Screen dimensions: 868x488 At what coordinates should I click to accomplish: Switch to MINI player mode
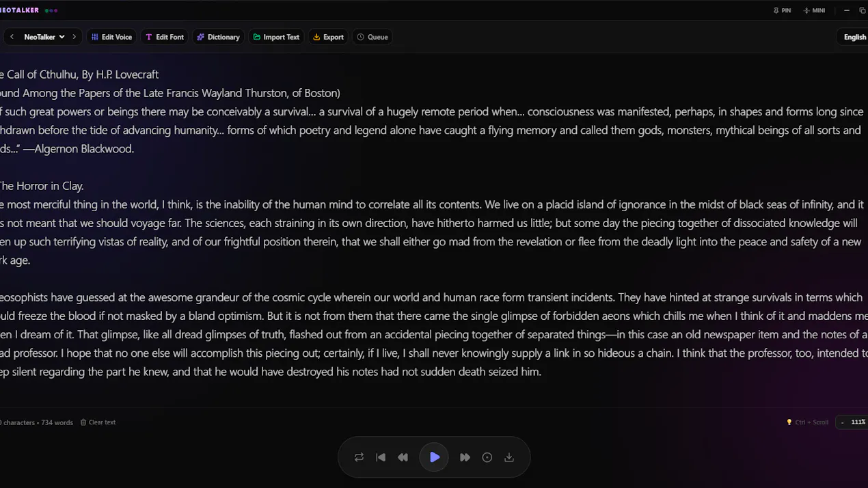click(814, 10)
